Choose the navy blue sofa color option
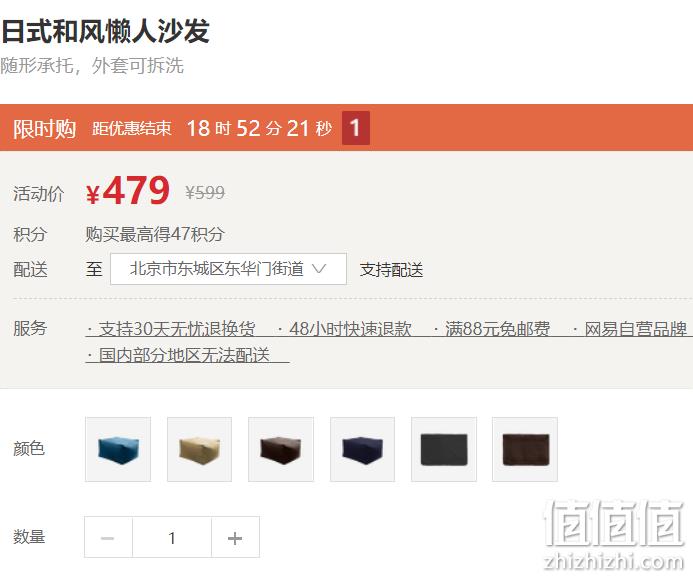Screen dimensions: 693x579 click(x=362, y=449)
